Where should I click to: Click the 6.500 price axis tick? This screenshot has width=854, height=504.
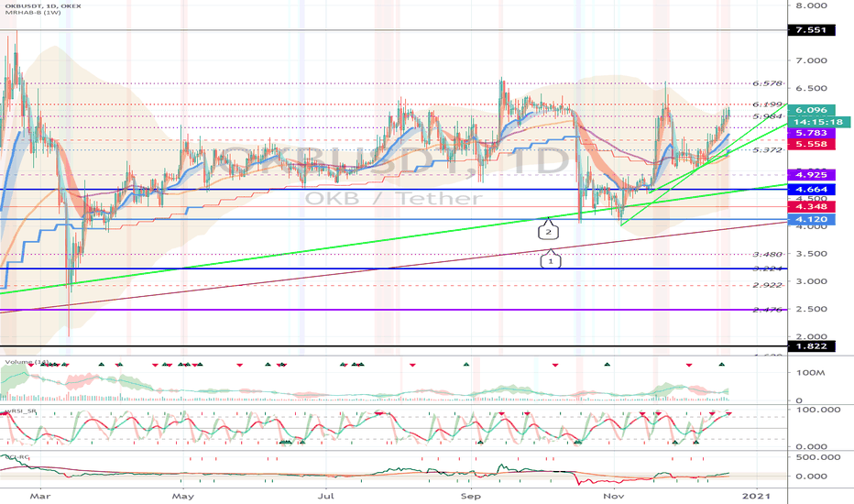(x=812, y=88)
